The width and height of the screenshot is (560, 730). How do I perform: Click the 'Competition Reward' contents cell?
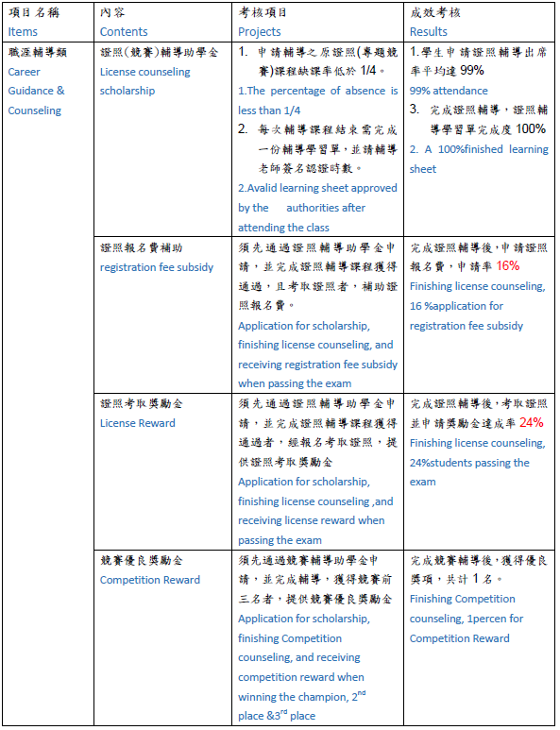pos(150,580)
